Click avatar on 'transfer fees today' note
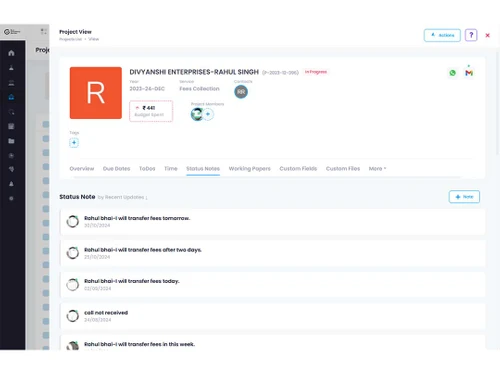The width and height of the screenshot is (500, 375). tap(72, 284)
